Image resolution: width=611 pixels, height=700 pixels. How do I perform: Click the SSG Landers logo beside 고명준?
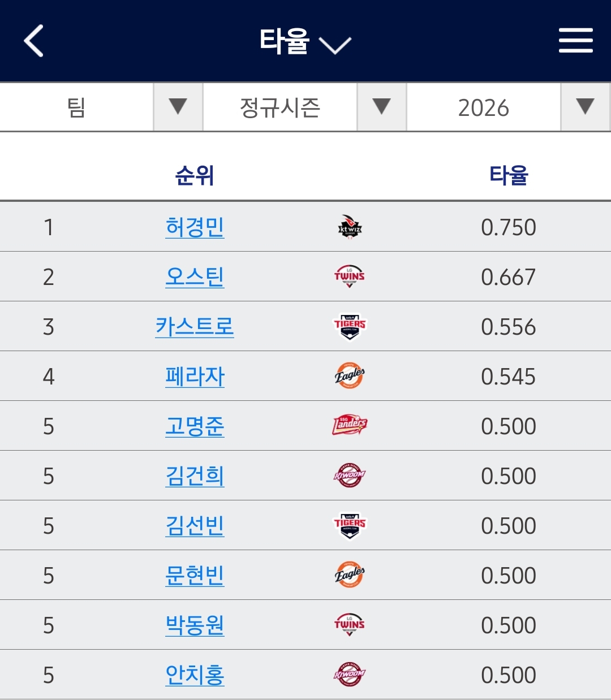point(350,425)
